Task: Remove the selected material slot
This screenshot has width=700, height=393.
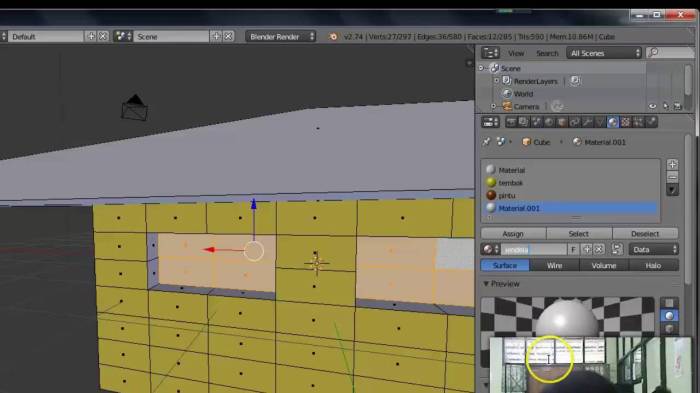Action: coord(672,177)
